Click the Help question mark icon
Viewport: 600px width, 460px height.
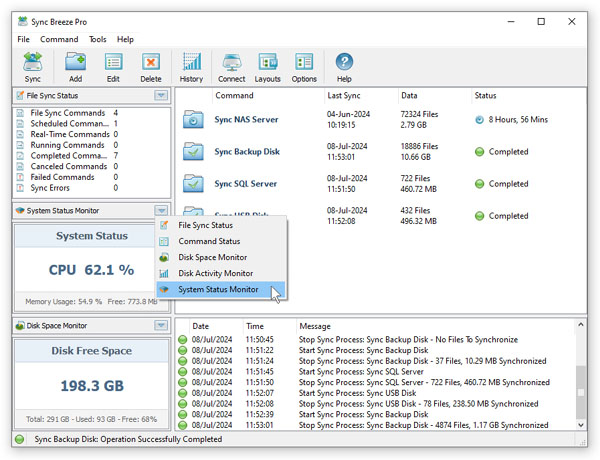pos(344,62)
